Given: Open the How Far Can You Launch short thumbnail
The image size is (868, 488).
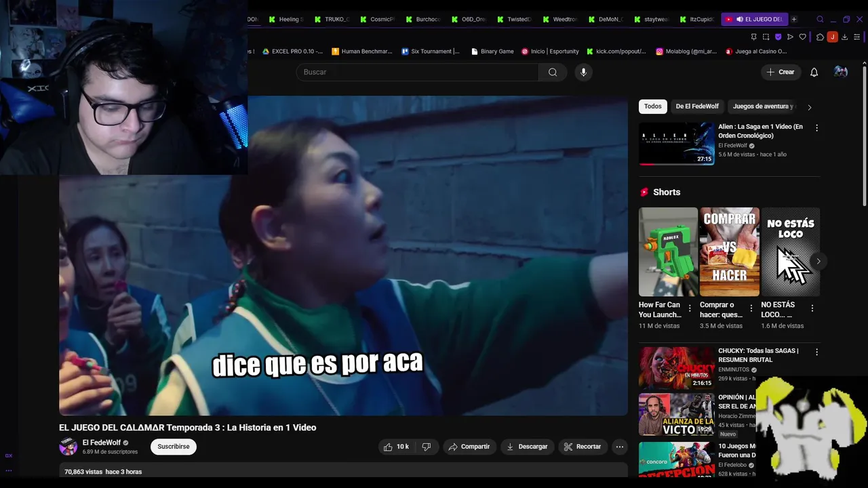Looking at the screenshot, I should [x=668, y=251].
